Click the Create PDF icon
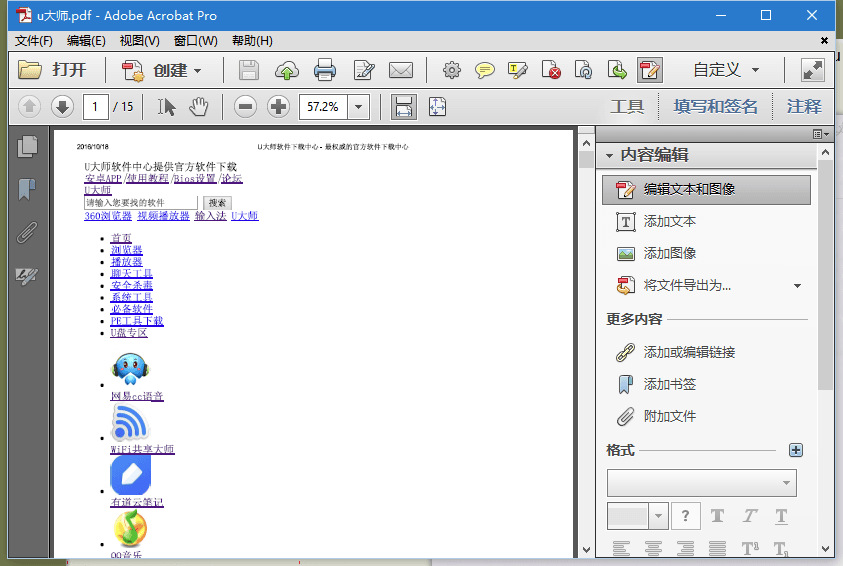 click(132, 70)
